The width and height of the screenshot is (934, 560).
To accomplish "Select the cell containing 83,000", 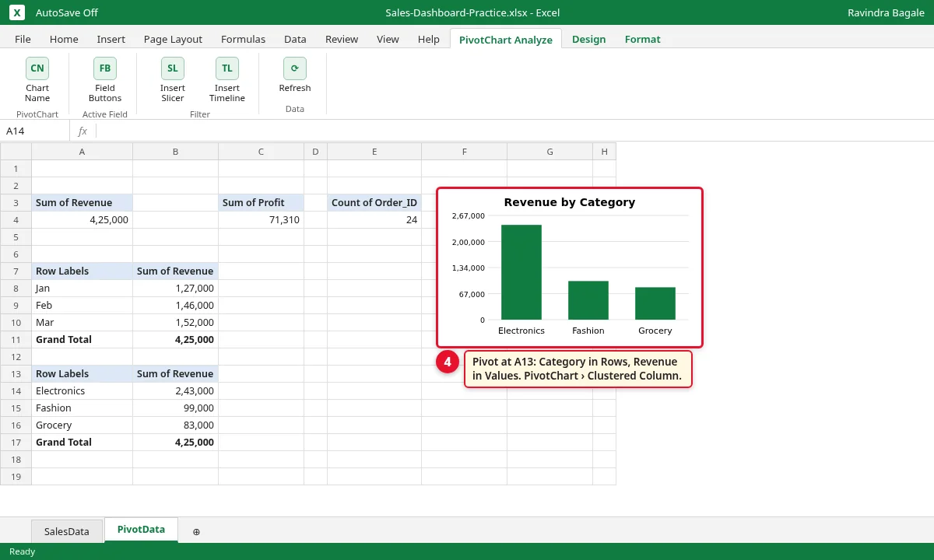I will tap(176, 425).
